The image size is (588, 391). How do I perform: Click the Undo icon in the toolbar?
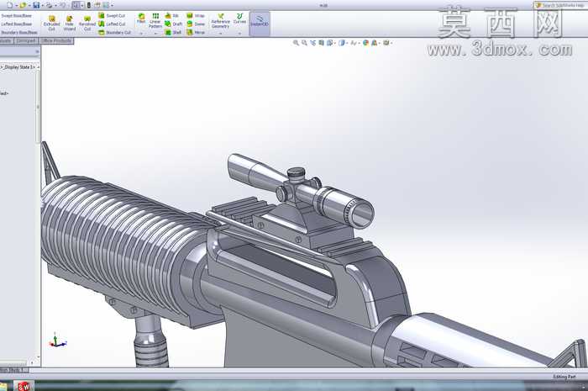tap(63, 5)
